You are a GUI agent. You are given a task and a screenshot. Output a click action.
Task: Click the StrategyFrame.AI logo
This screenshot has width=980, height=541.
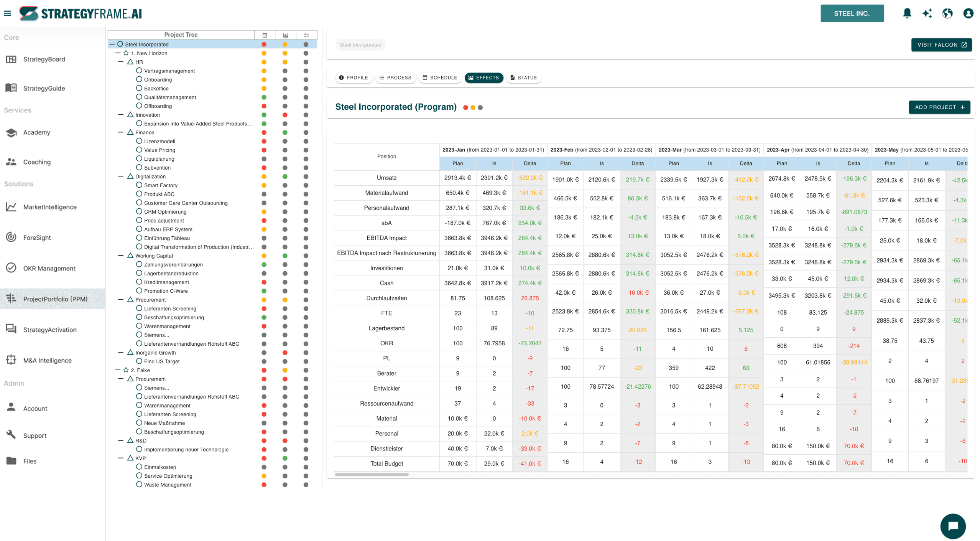tap(81, 13)
